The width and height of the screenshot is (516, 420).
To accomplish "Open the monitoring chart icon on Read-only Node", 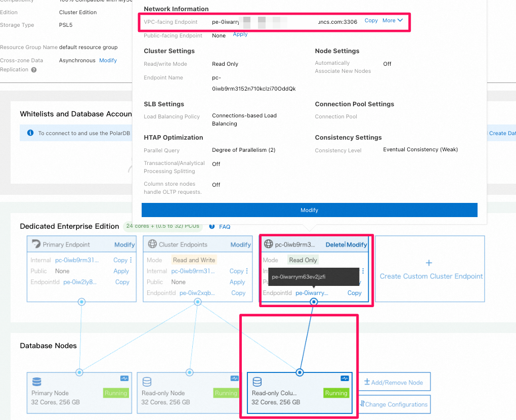I will 235,379.
